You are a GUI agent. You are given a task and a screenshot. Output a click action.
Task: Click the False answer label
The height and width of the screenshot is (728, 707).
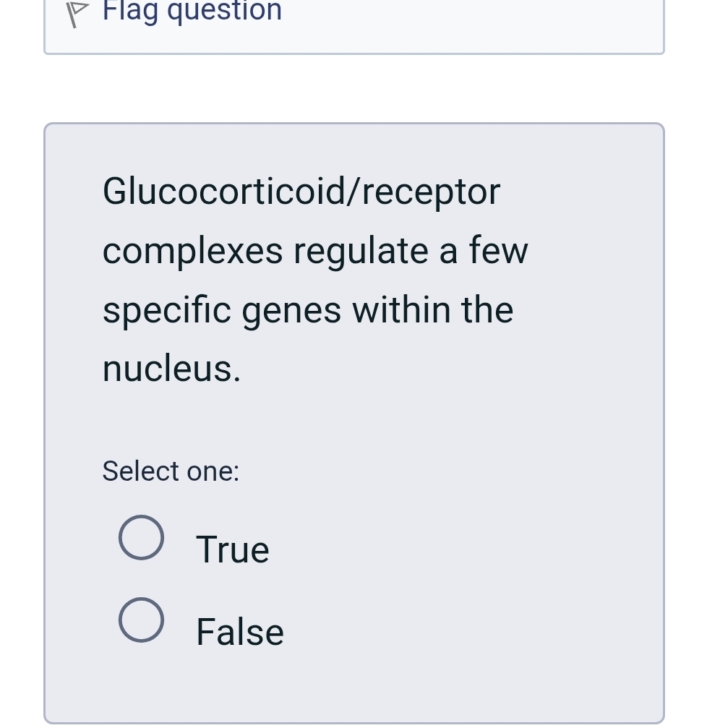[x=239, y=631]
